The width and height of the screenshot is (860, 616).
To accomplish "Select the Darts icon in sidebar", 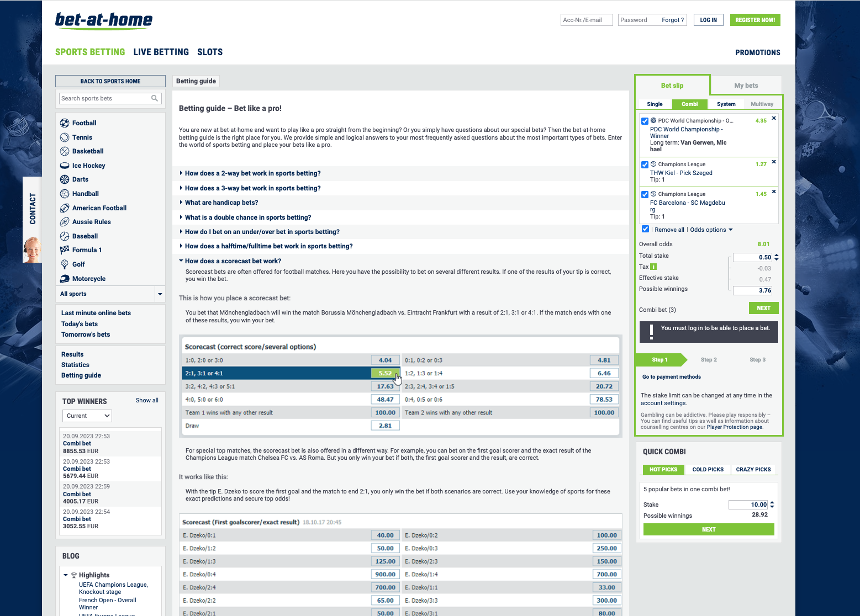I will coord(65,179).
